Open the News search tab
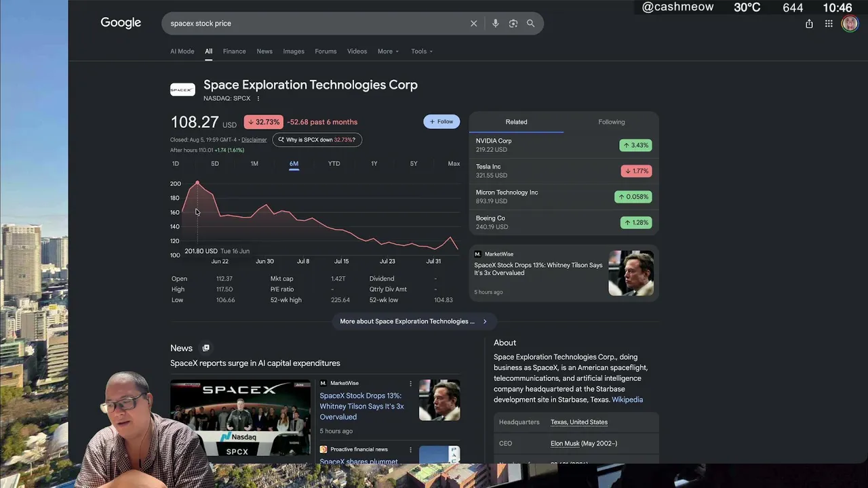Viewport: 868px width, 488px height. (264, 52)
